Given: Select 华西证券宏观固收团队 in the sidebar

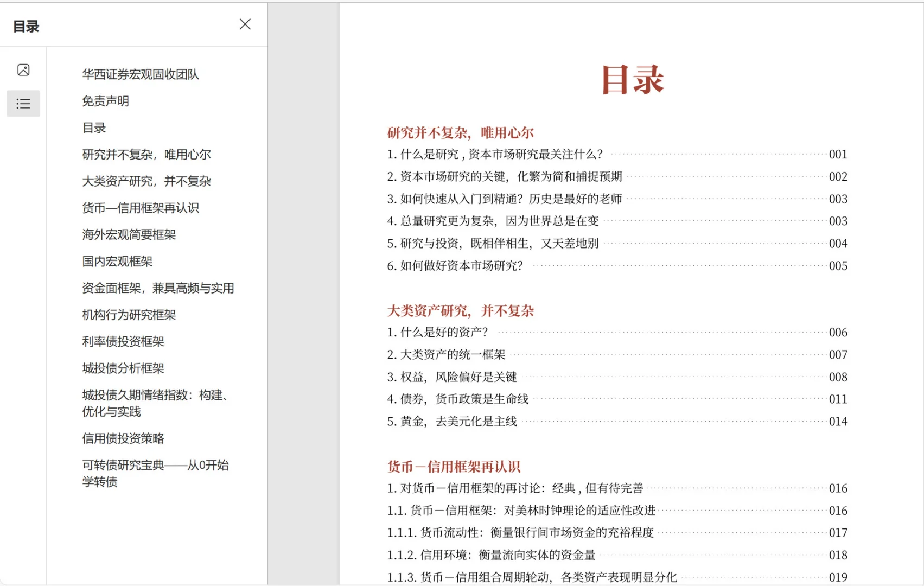Looking at the screenshot, I should (141, 74).
